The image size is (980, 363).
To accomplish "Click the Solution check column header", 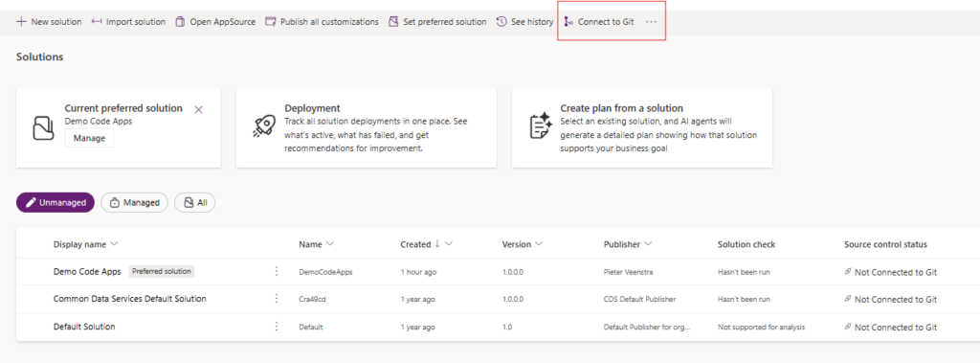I will click(x=746, y=244).
